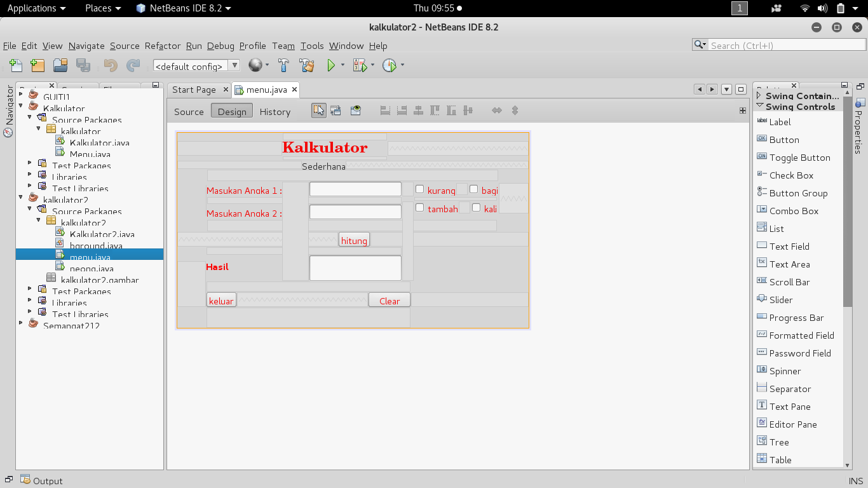Create a New Project via toolbar icon
Image resolution: width=868 pixels, height=488 pixels.
(37, 65)
